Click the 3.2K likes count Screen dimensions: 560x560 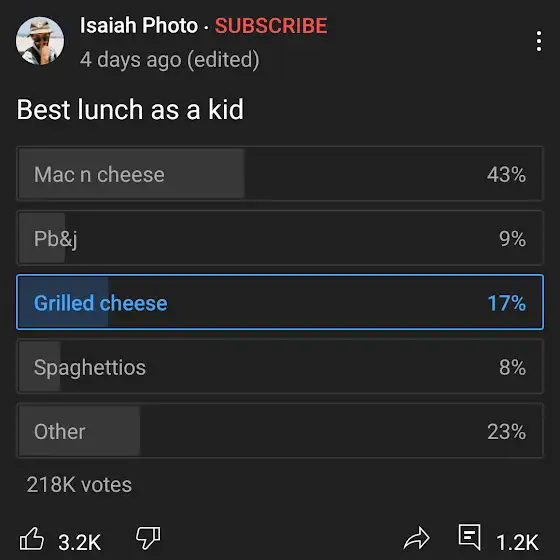click(x=80, y=542)
